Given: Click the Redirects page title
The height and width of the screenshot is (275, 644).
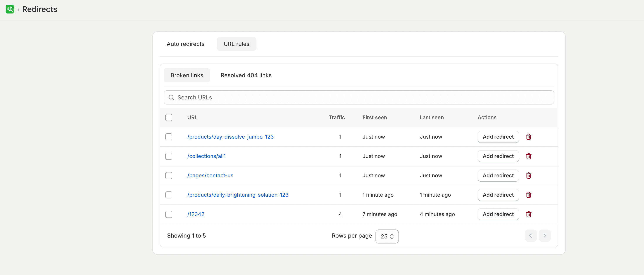Looking at the screenshot, I should [40, 9].
